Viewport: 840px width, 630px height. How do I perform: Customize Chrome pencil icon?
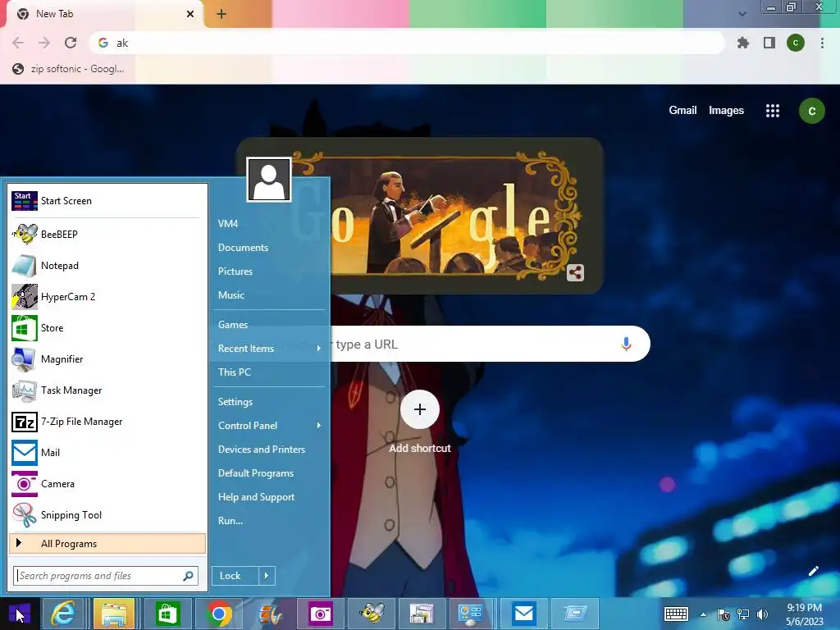[x=813, y=571]
